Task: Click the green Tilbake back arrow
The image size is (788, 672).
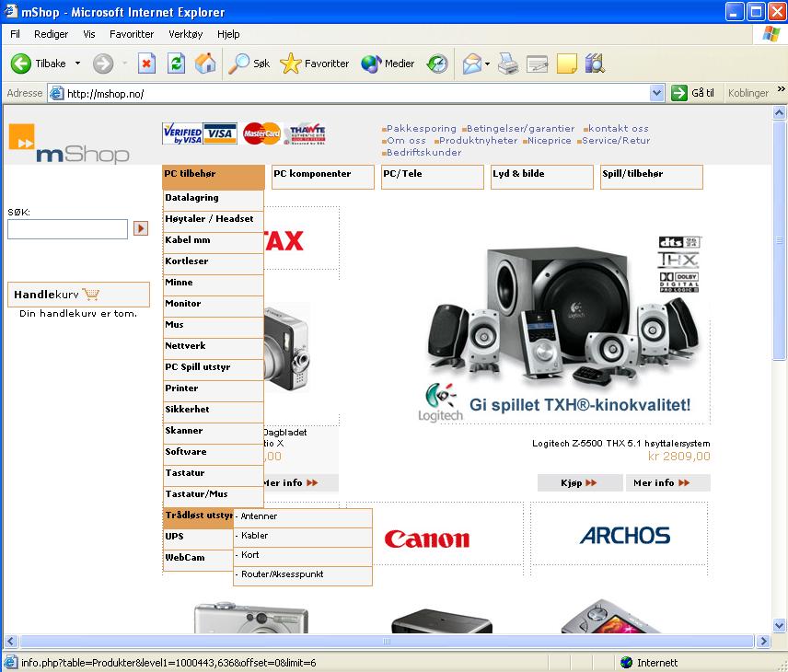Action: coord(21,64)
